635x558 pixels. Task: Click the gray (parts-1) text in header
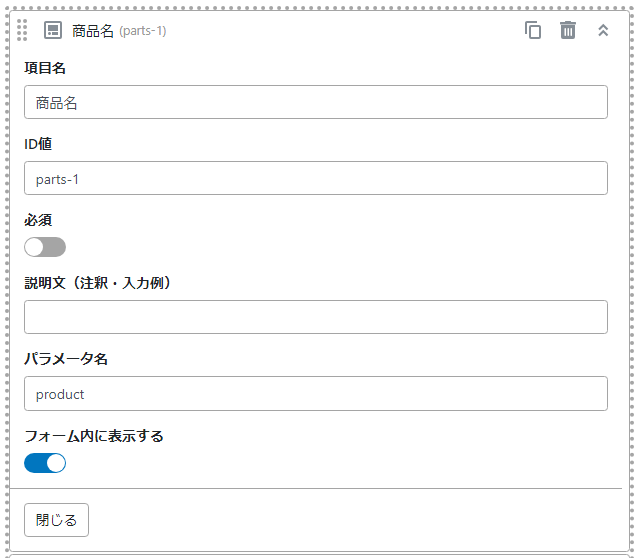point(143,31)
